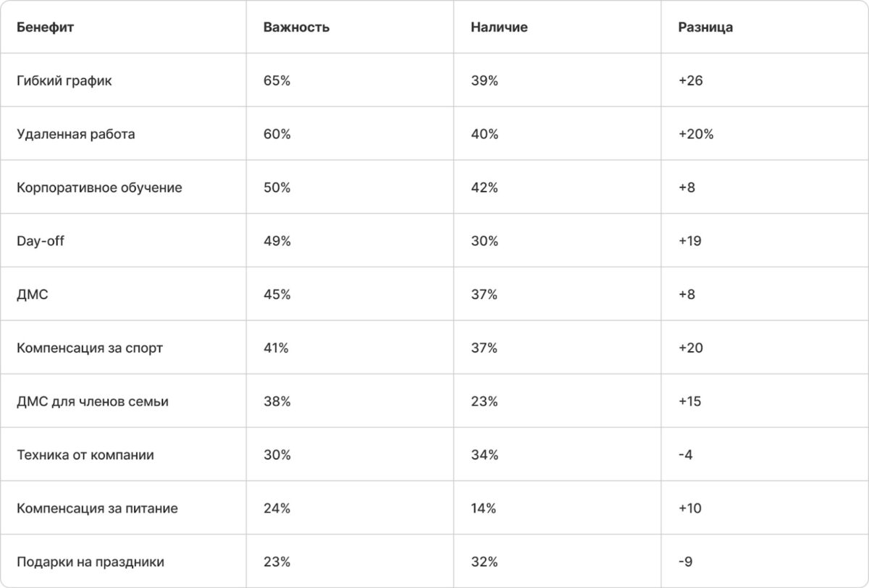
Task: Click the +20% difference cell
Action: pos(696,135)
